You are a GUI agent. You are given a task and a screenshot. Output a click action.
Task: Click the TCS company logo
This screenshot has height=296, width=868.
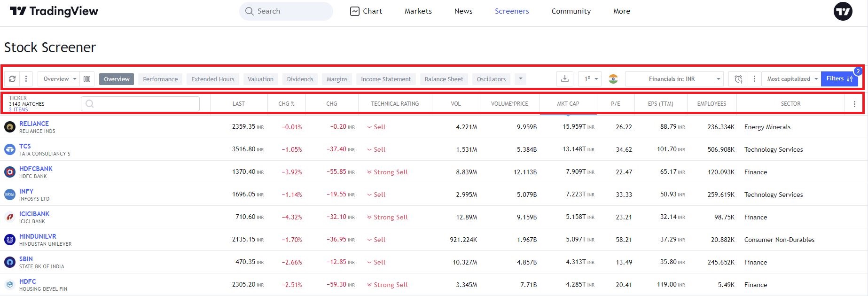(x=10, y=149)
